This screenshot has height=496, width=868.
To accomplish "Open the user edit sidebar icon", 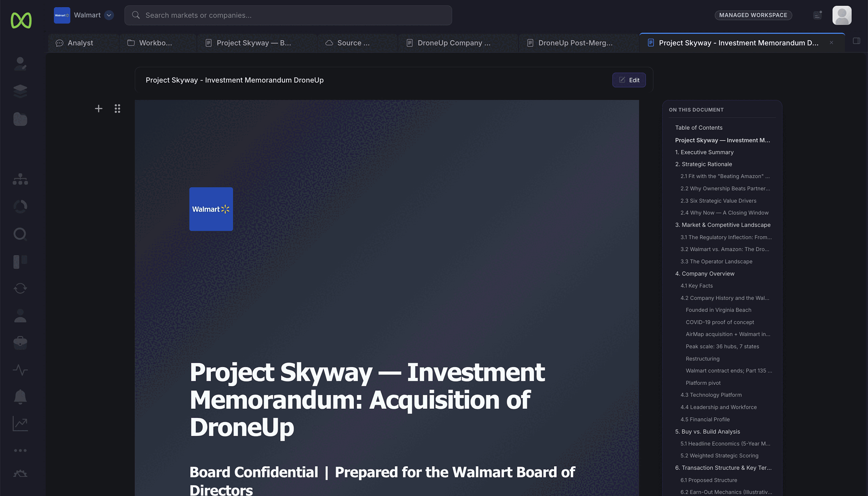I will point(20,64).
